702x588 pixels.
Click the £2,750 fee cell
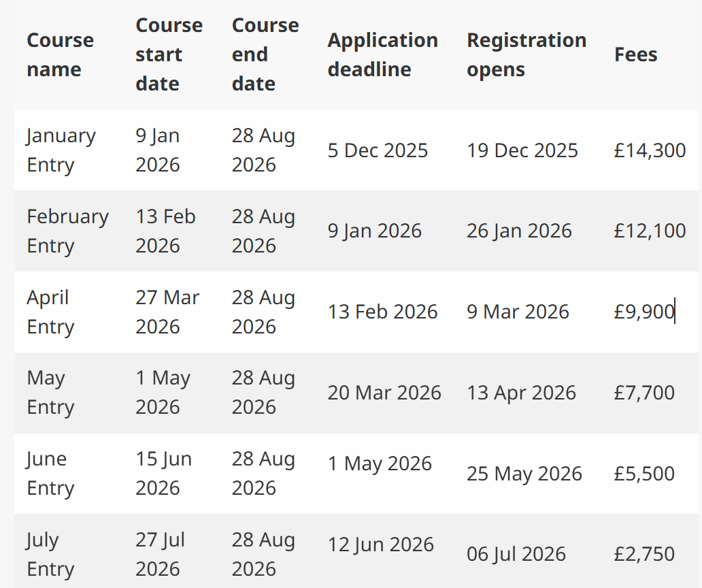[643, 554]
